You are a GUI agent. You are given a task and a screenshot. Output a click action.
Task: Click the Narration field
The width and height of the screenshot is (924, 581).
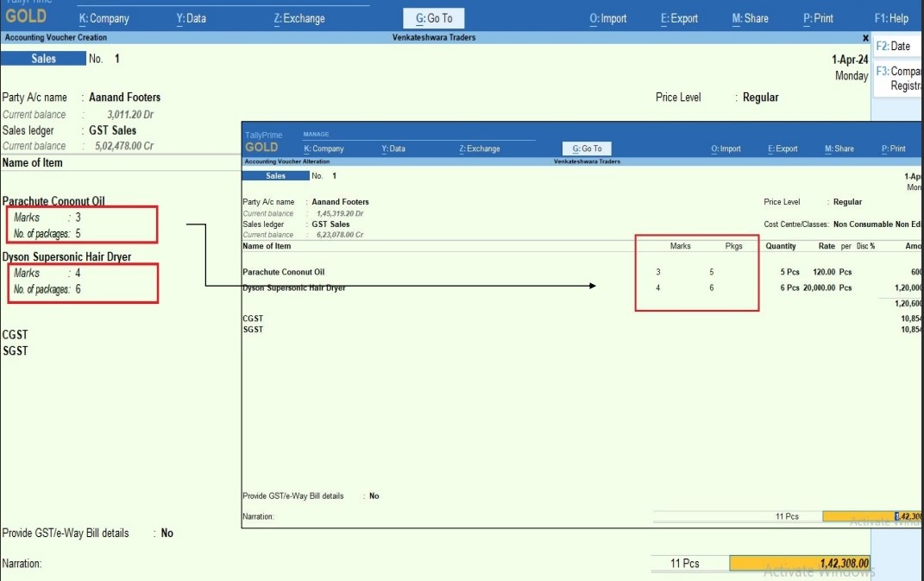coord(259,564)
